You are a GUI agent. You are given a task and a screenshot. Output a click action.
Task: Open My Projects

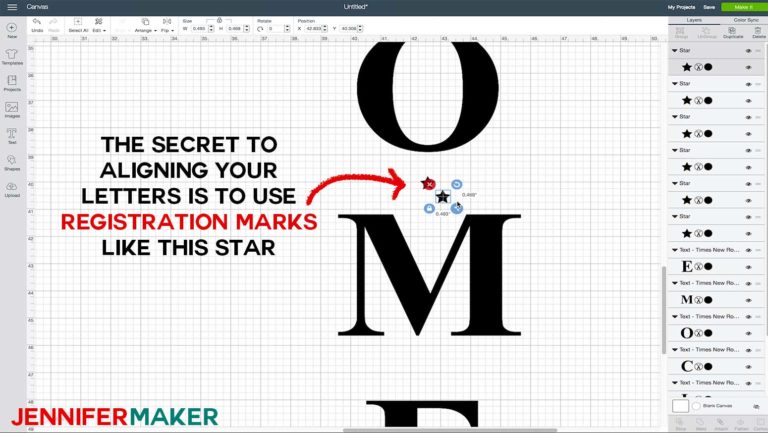pyautogui.click(x=681, y=7)
